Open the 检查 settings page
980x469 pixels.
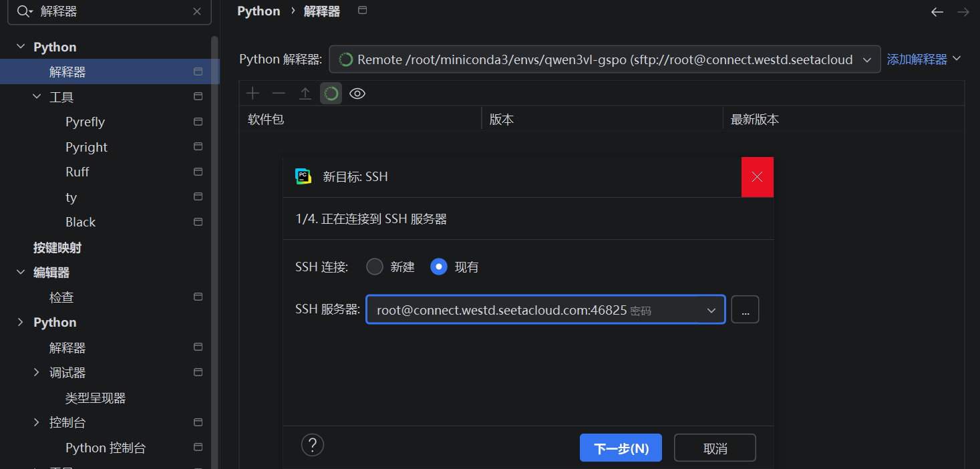coord(61,297)
